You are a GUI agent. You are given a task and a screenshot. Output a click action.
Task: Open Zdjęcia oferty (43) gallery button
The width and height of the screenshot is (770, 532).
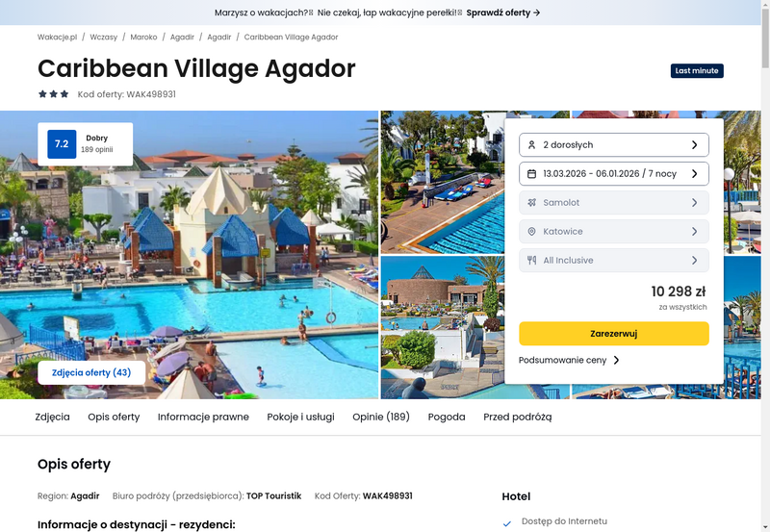[x=91, y=372]
